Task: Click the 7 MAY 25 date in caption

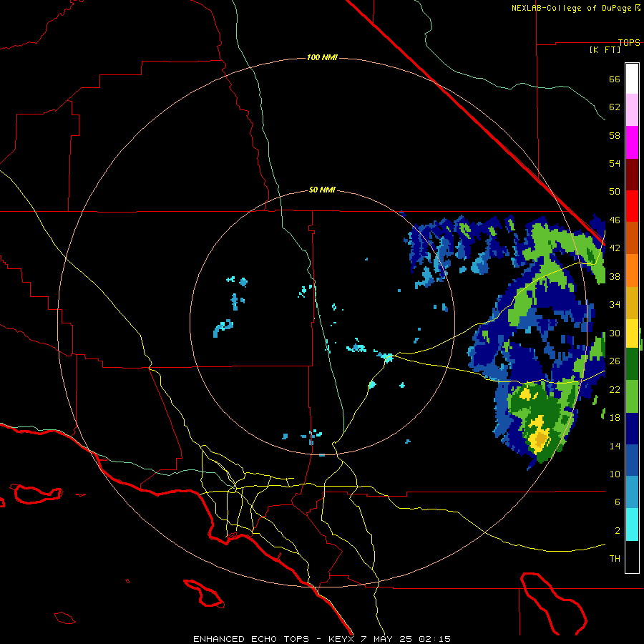Action: (x=388, y=639)
